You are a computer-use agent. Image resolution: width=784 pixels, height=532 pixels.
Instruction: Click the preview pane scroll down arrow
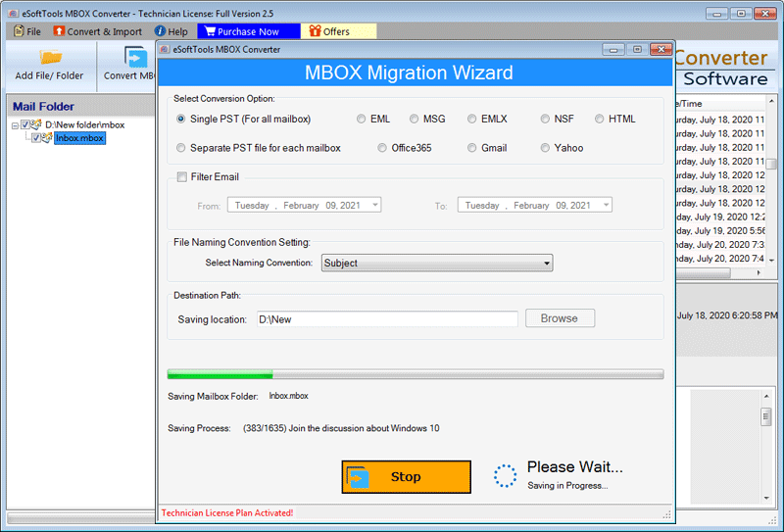tap(766, 498)
